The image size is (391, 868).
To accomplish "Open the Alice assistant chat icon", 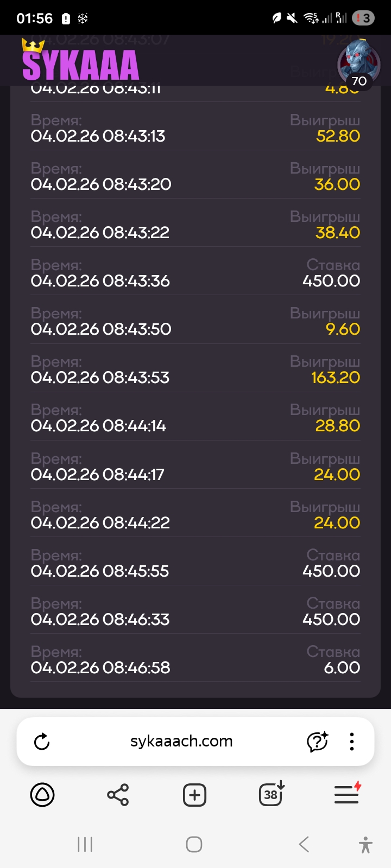I will click(x=318, y=742).
